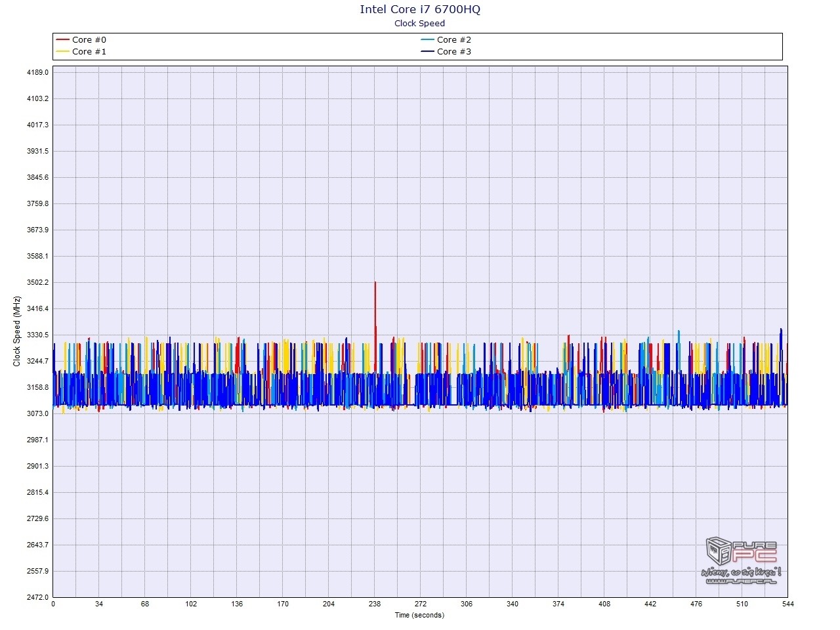Click the chart title "Intel Core i7 6700HQ"
840x630 pixels.
click(x=420, y=9)
